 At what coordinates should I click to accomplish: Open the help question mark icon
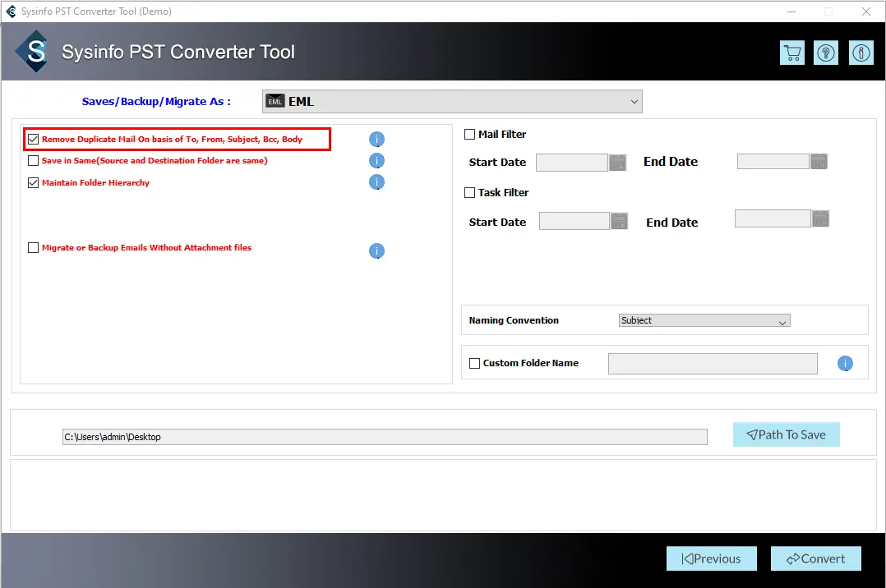coord(826,53)
